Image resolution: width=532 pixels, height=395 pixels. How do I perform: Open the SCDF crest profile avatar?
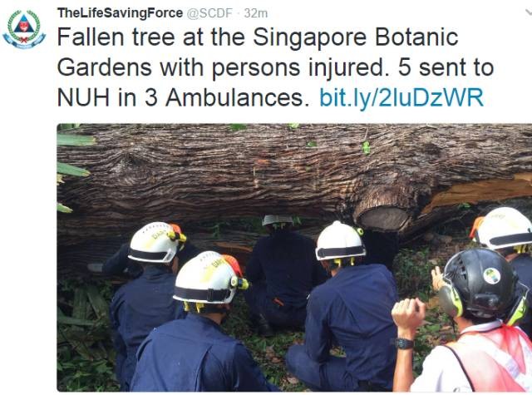(x=24, y=29)
